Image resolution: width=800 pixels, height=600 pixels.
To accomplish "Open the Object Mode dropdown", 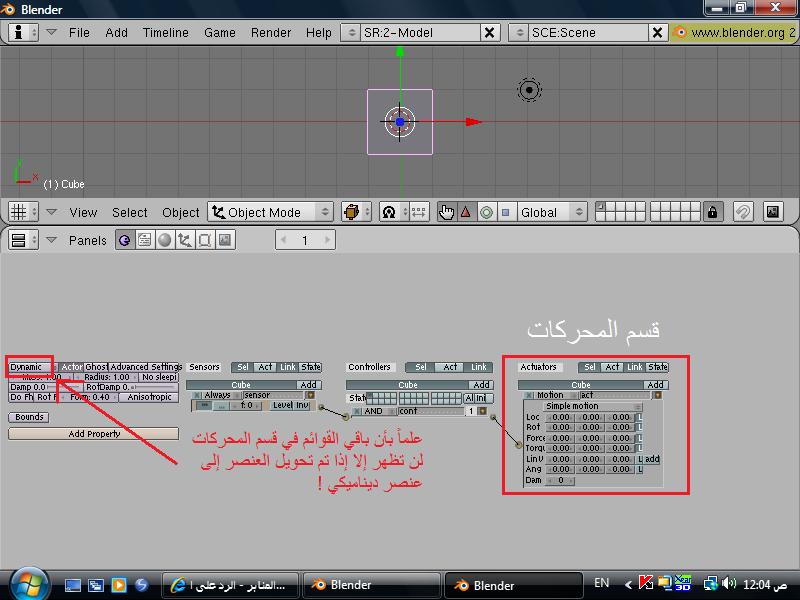I will [x=270, y=212].
